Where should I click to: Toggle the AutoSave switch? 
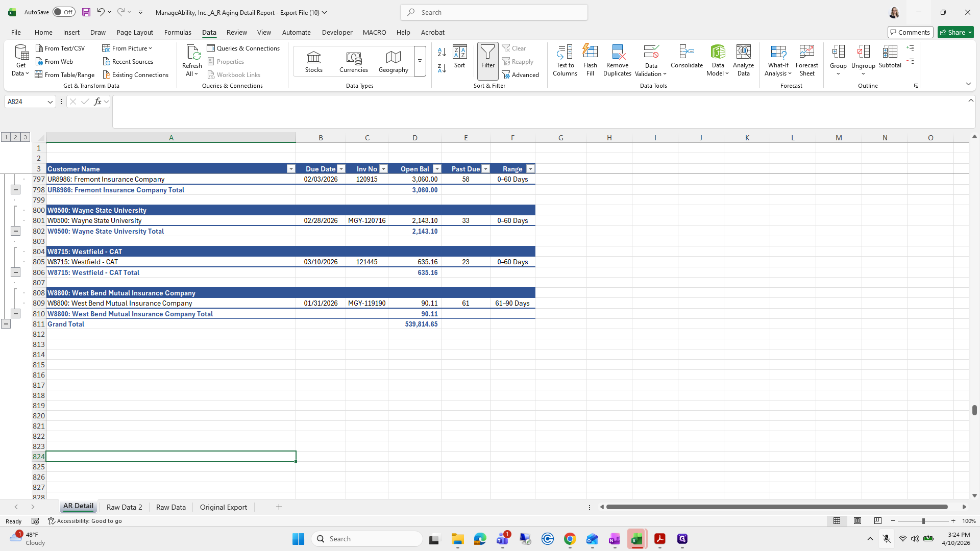pyautogui.click(x=64, y=12)
